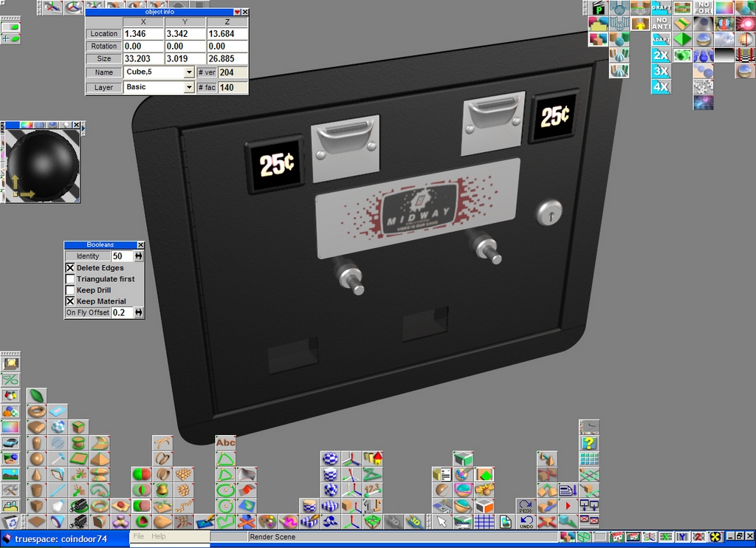Screen dimensions: 756x548
Task: Enable the Keep Drill option
Action: [71, 290]
